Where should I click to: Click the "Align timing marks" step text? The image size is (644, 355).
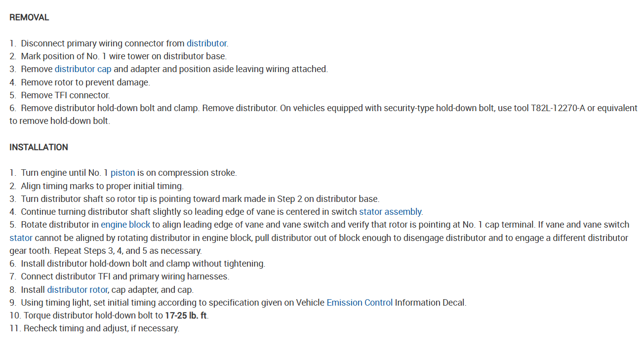[102, 186]
